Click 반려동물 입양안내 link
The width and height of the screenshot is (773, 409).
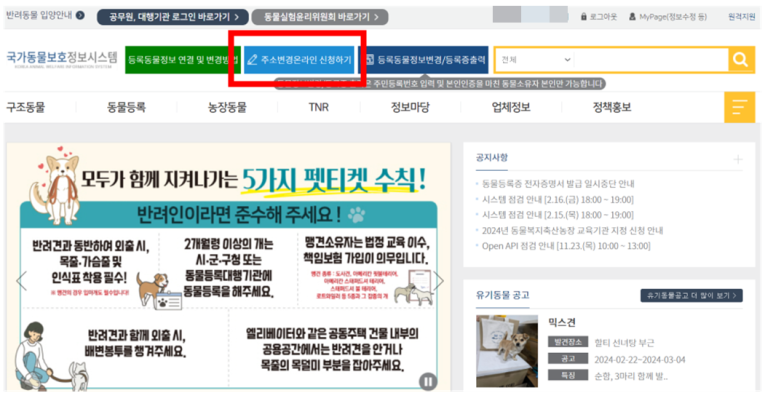tap(39, 15)
